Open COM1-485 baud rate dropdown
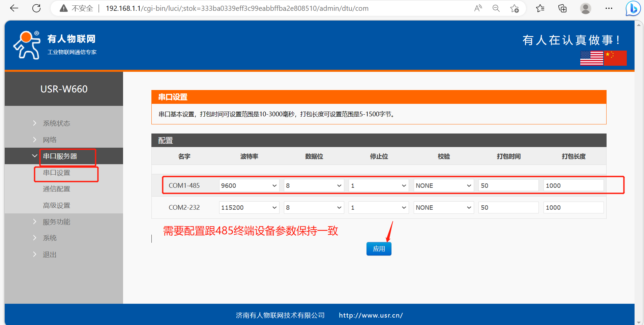The image size is (644, 325). [249, 185]
